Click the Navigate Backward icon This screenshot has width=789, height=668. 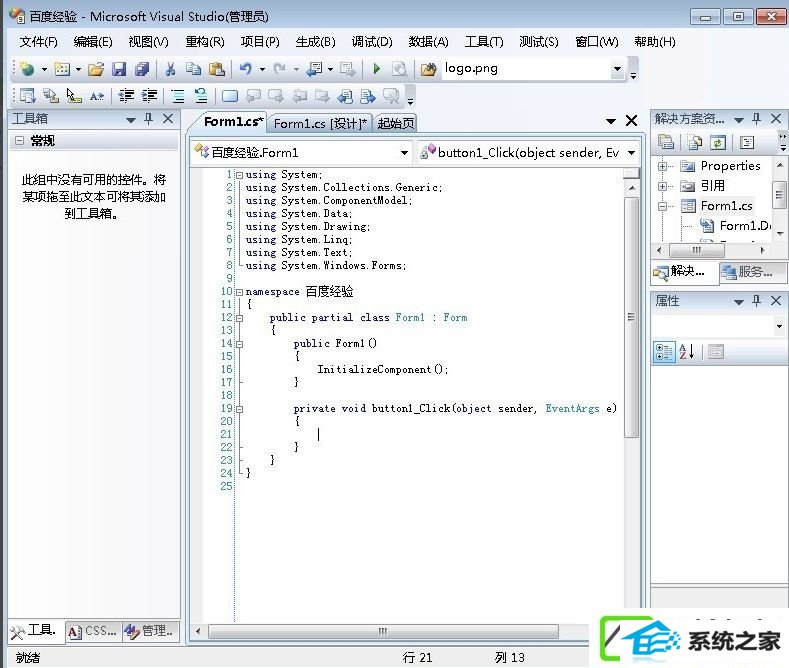315,69
